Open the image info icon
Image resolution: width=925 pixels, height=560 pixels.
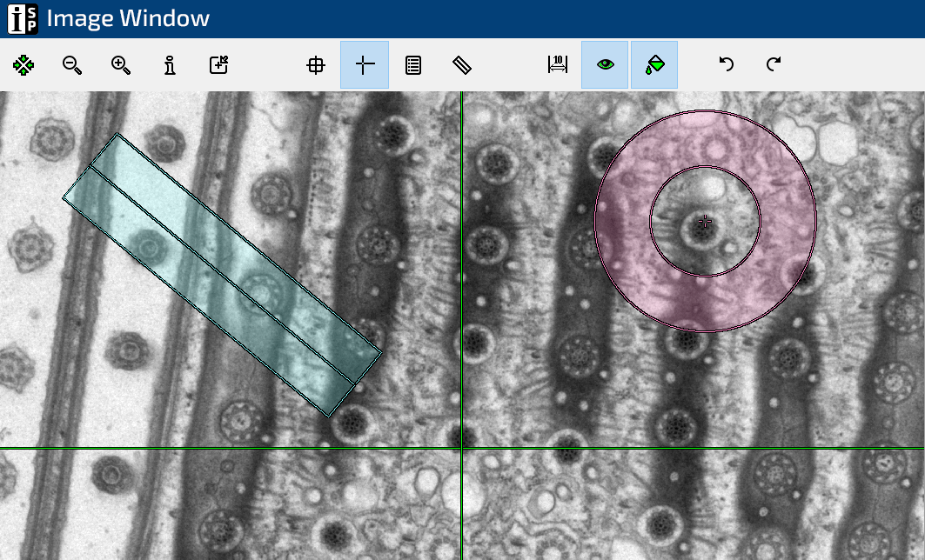tap(170, 65)
